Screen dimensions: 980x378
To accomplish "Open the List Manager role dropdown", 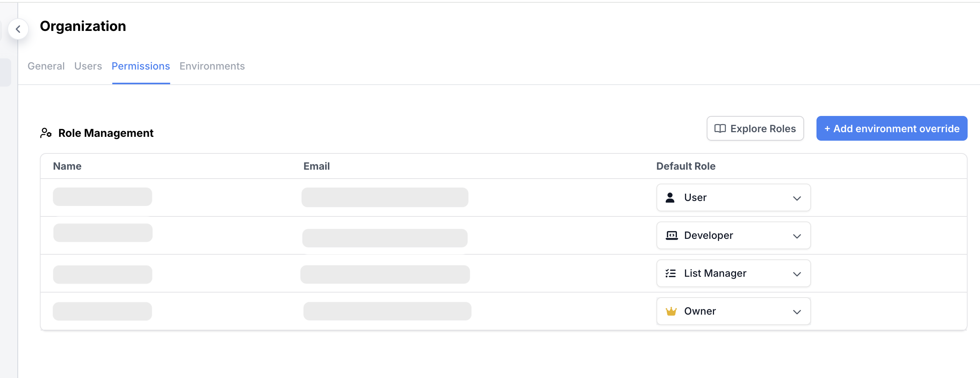I will pos(796,274).
